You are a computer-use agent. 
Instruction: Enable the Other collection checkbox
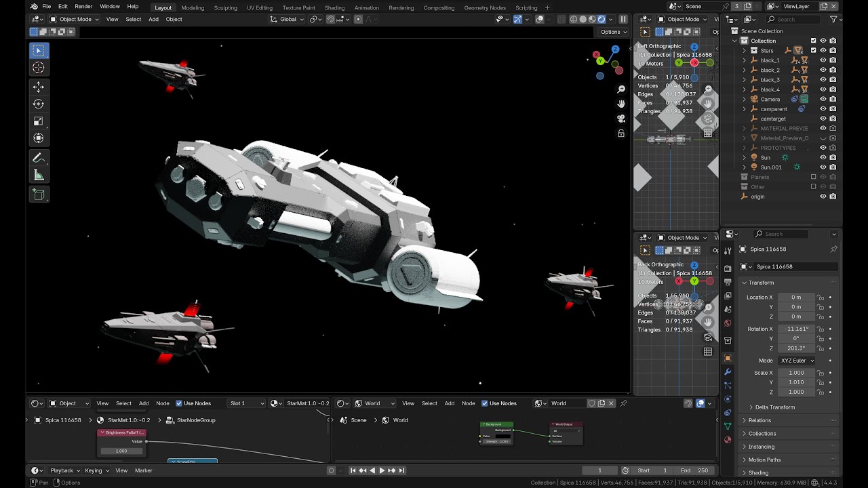(814, 186)
